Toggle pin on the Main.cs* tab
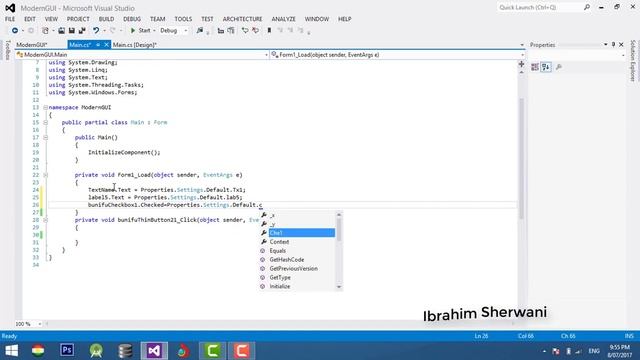The width and height of the screenshot is (640, 360). (98, 45)
